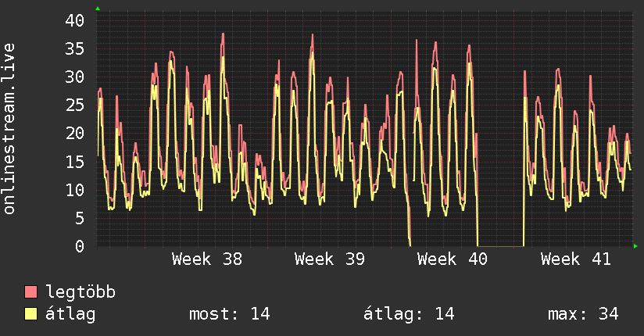This screenshot has width=644, height=336.
Task: Click the Week 39 axis label
Action: pos(330,259)
